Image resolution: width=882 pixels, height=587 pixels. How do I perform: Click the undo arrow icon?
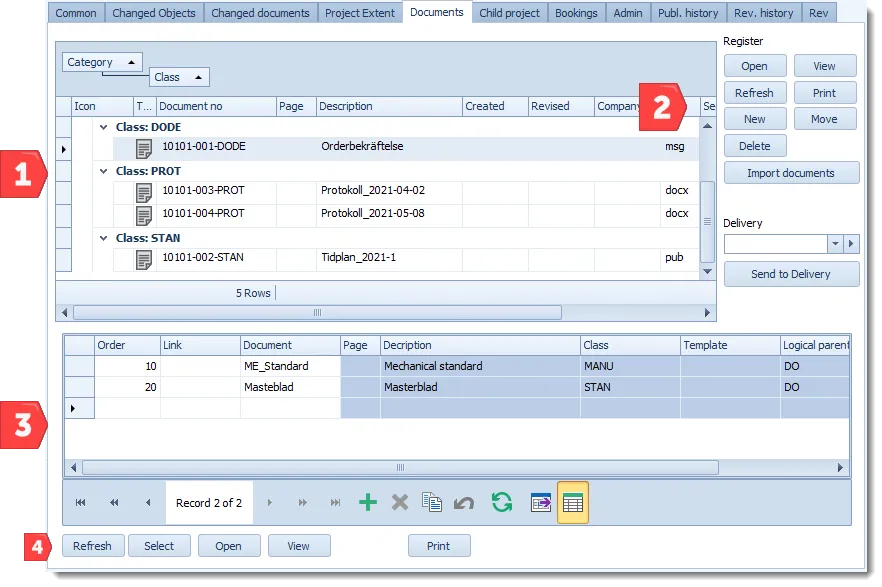(464, 503)
